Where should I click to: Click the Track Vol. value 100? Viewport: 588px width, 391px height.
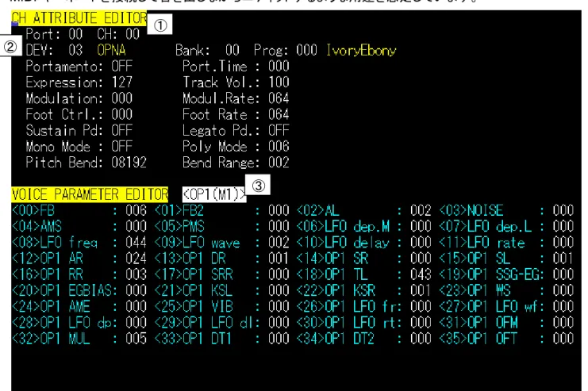pyautogui.click(x=279, y=82)
